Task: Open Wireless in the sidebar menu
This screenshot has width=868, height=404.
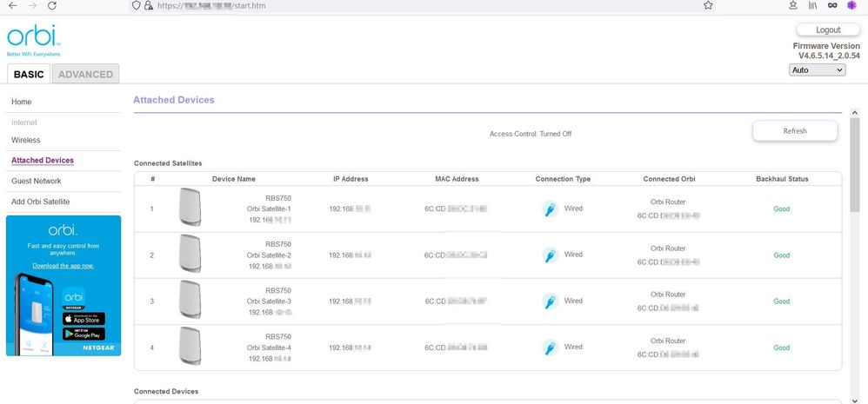Action: 26,140
